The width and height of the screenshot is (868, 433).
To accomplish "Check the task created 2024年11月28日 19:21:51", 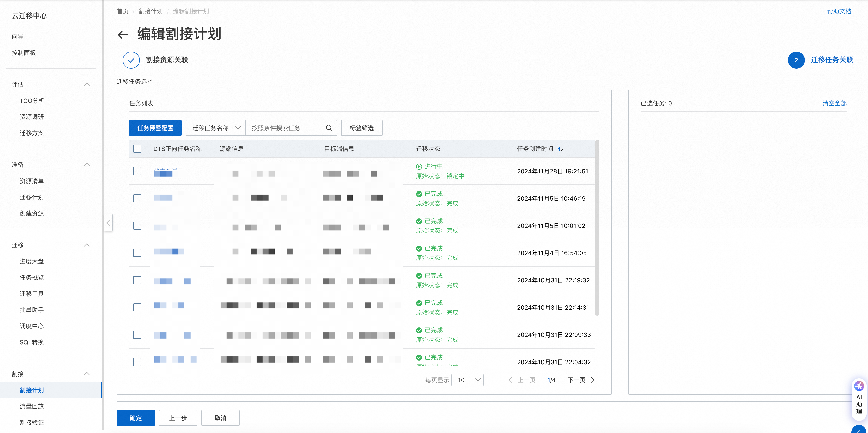I will point(137,171).
